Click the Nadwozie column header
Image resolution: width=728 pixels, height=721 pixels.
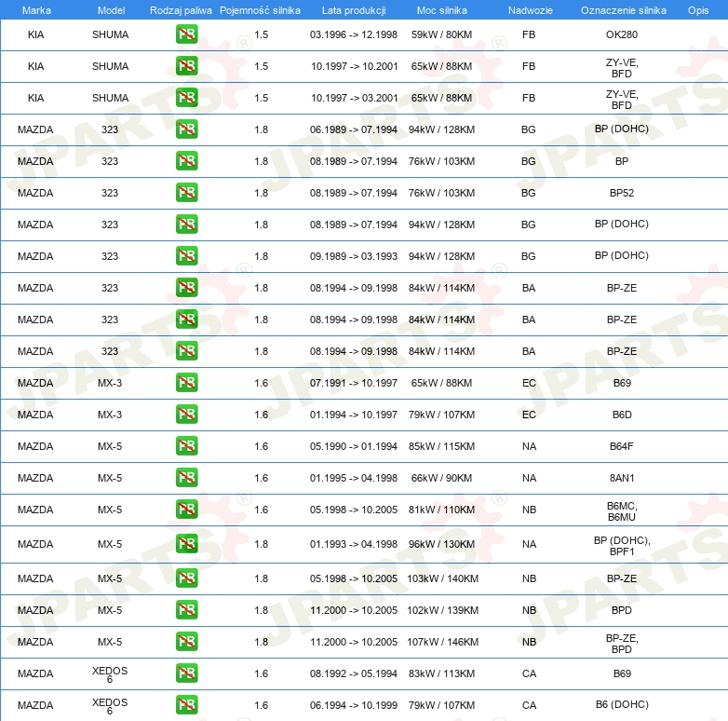[x=531, y=10]
